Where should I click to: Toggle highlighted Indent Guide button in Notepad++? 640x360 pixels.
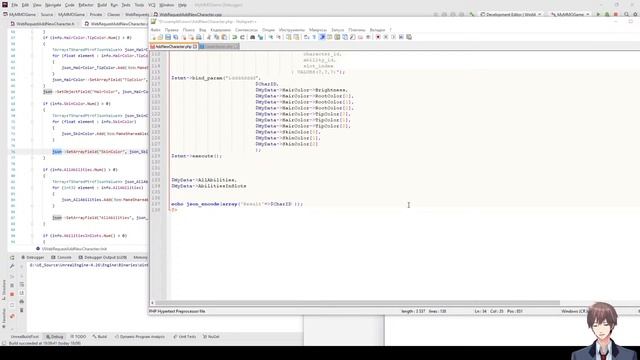(x=322, y=37)
